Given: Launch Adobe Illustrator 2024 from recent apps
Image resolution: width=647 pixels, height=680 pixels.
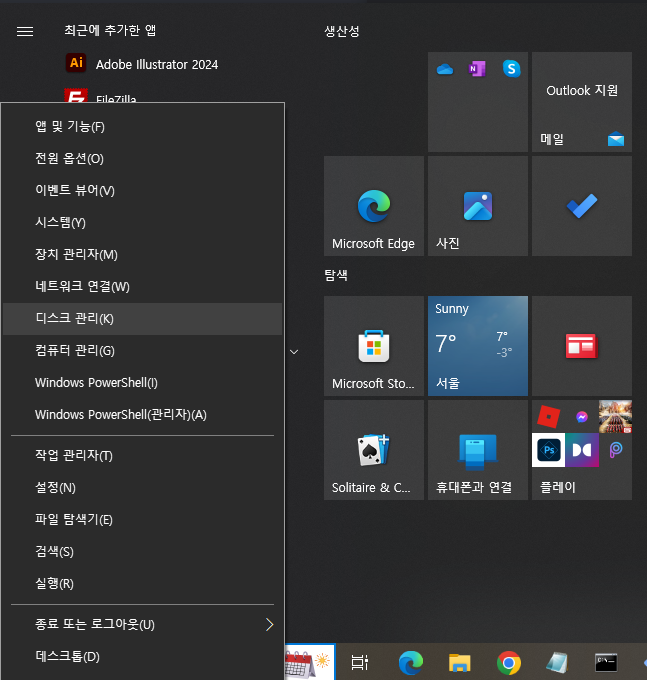Looking at the screenshot, I should [142, 64].
